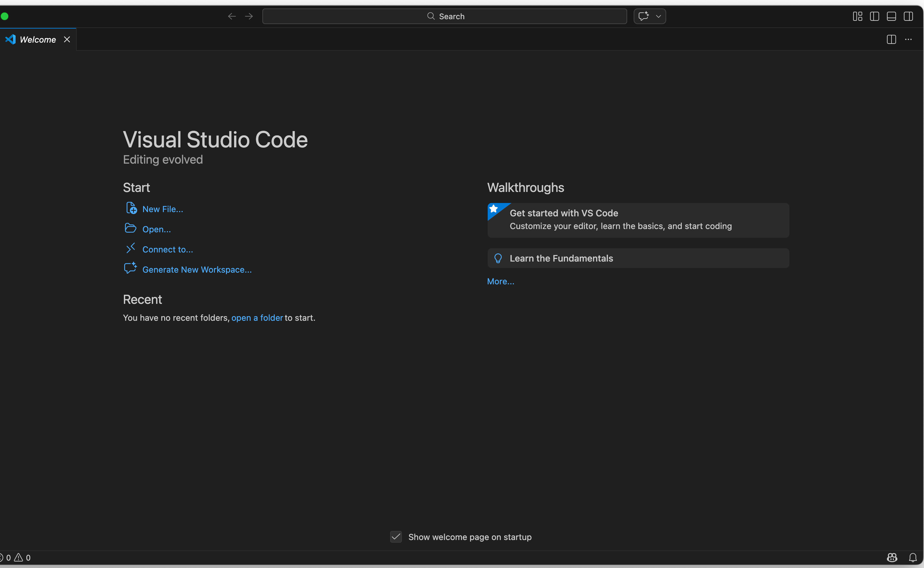Open the notifications bell icon
This screenshot has height=568, width=924.
click(x=912, y=558)
